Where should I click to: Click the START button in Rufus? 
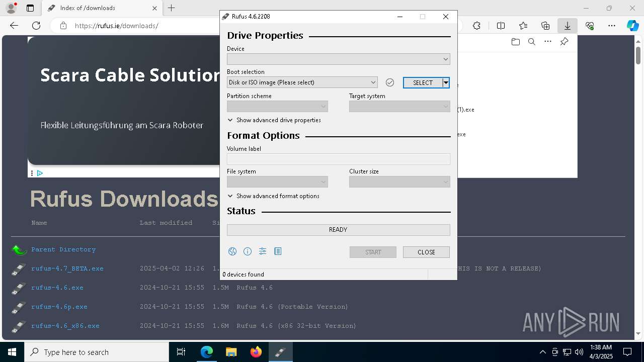[x=373, y=252]
